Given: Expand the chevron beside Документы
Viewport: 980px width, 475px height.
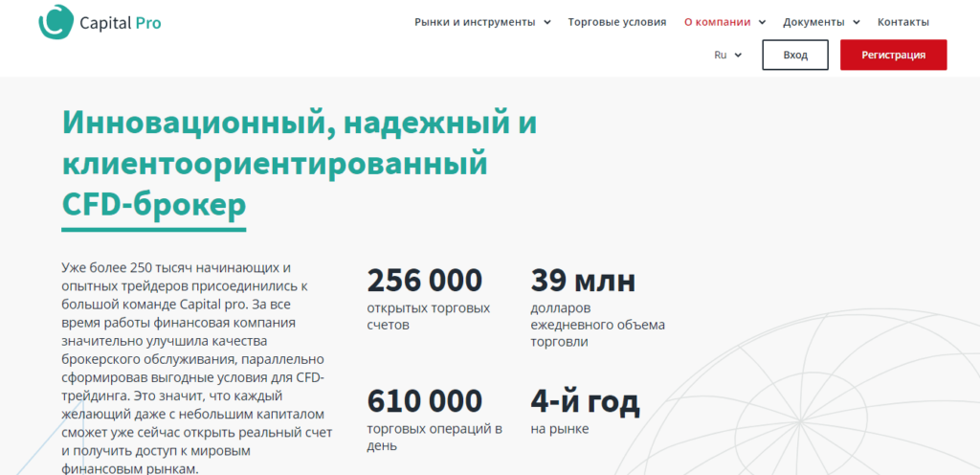Looking at the screenshot, I should pos(857,22).
